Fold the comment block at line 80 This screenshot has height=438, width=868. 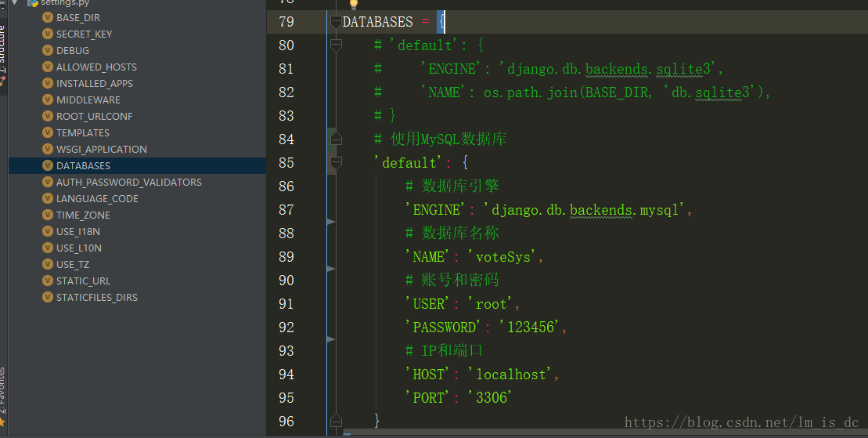click(x=336, y=45)
